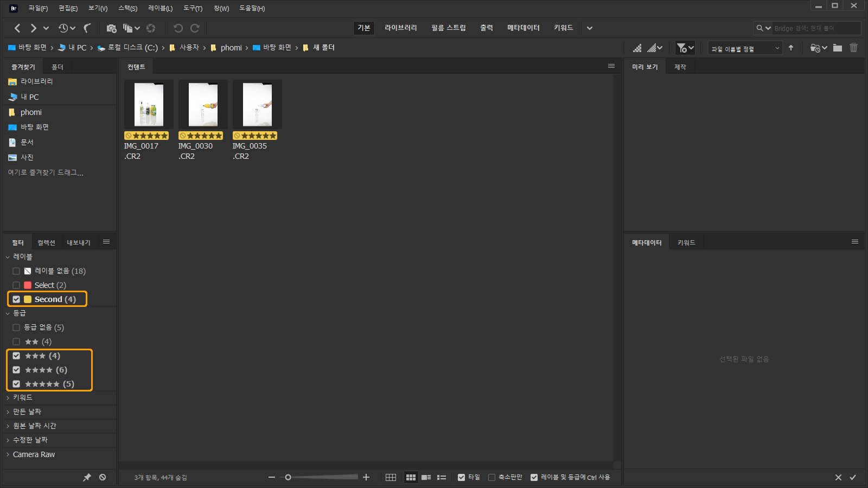Image resolution: width=868 pixels, height=488 pixels.
Task: Check the '등급 없음 (5)' filter
Action: coord(16,328)
